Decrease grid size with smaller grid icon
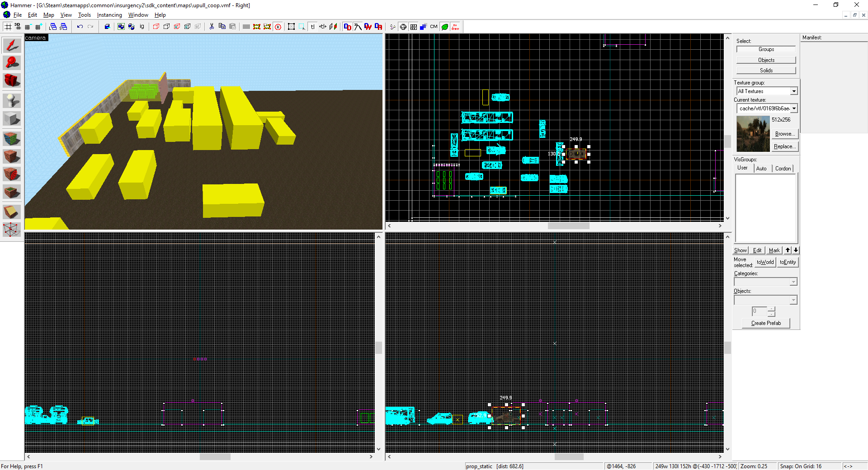Screen dimensions: 868x470 pos(28,27)
